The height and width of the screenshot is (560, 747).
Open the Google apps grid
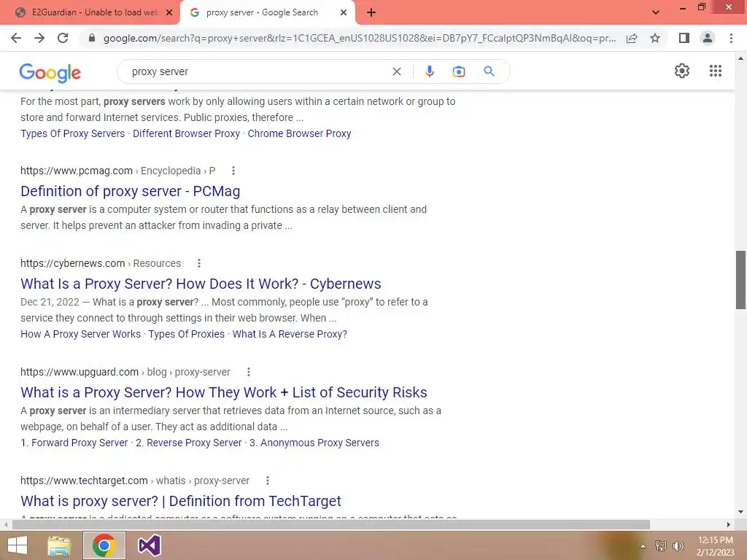(716, 71)
